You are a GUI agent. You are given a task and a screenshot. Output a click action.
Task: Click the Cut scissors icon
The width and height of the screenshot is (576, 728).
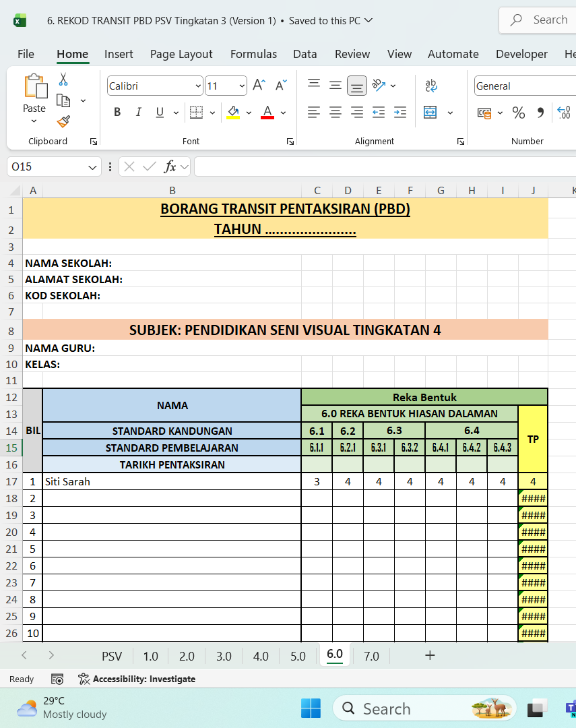click(63, 80)
